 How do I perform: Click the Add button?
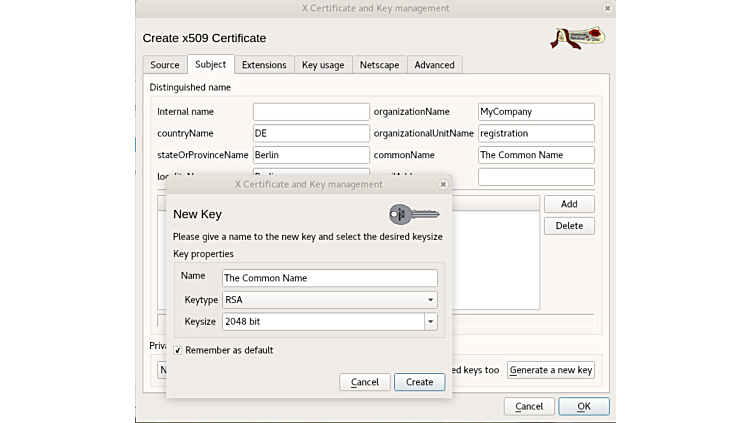569,204
